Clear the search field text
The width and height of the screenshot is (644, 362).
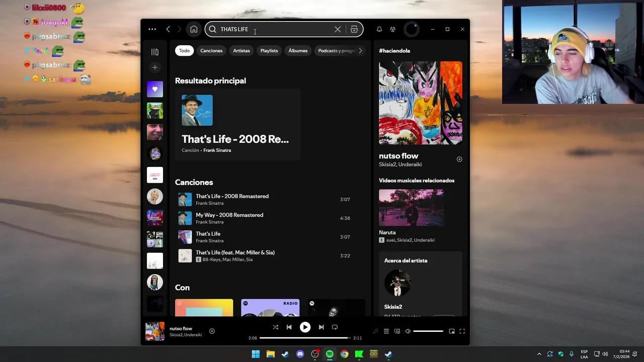pos(338,29)
